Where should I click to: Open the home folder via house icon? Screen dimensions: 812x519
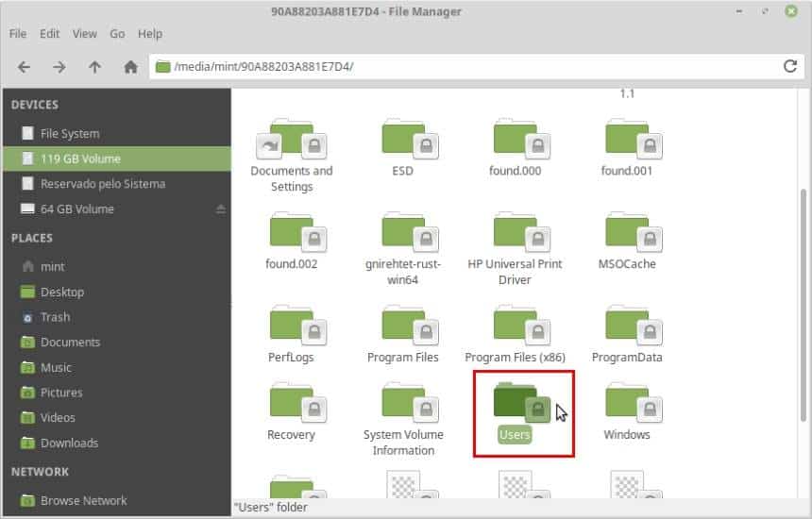130,67
